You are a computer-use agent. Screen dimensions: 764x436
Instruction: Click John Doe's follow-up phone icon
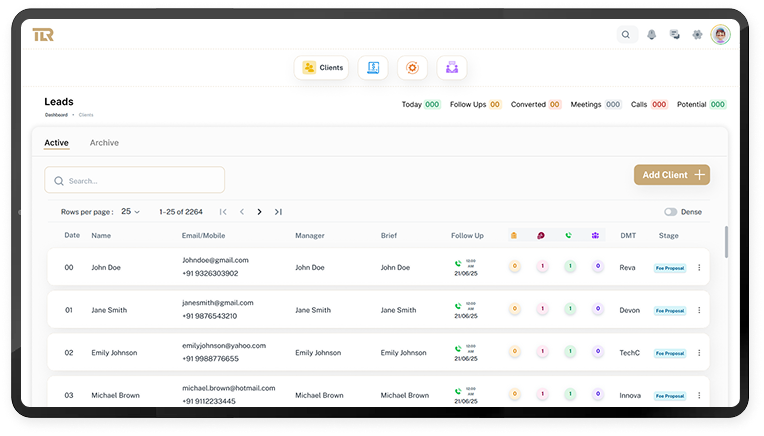coord(458,264)
